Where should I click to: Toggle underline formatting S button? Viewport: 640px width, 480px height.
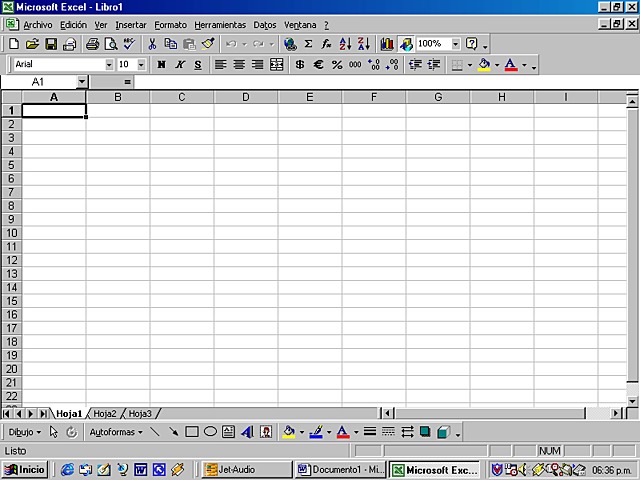[198, 64]
